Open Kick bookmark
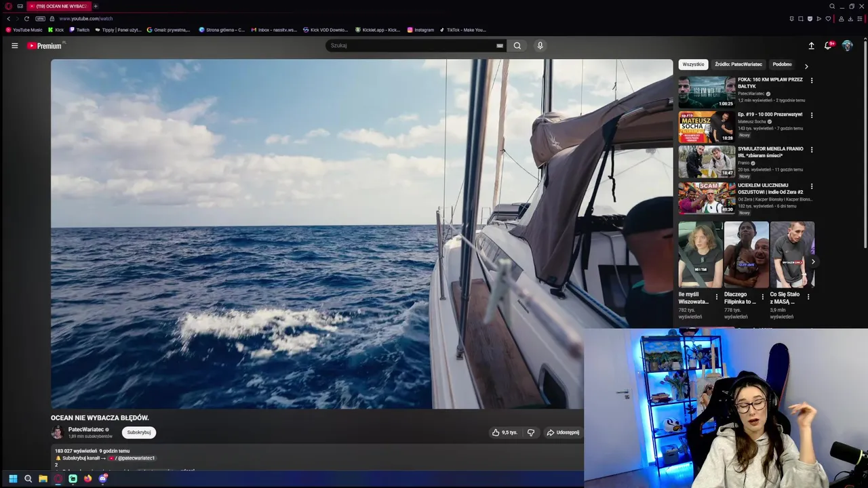 pyautogui.click(x=56, y=30)
